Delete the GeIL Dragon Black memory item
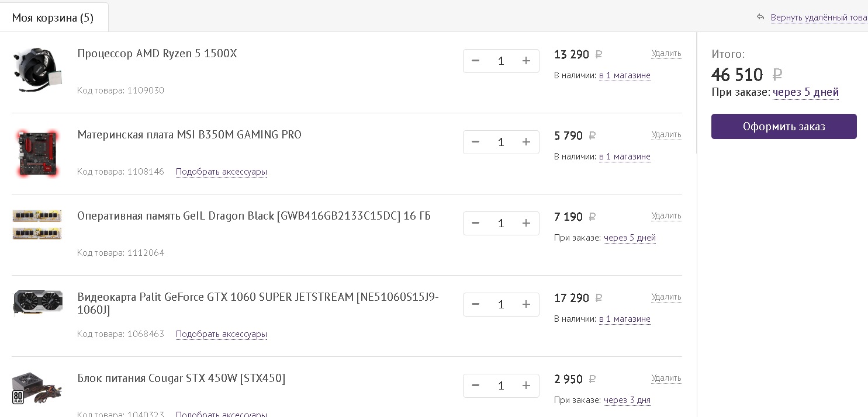 (x=666, y=216)
